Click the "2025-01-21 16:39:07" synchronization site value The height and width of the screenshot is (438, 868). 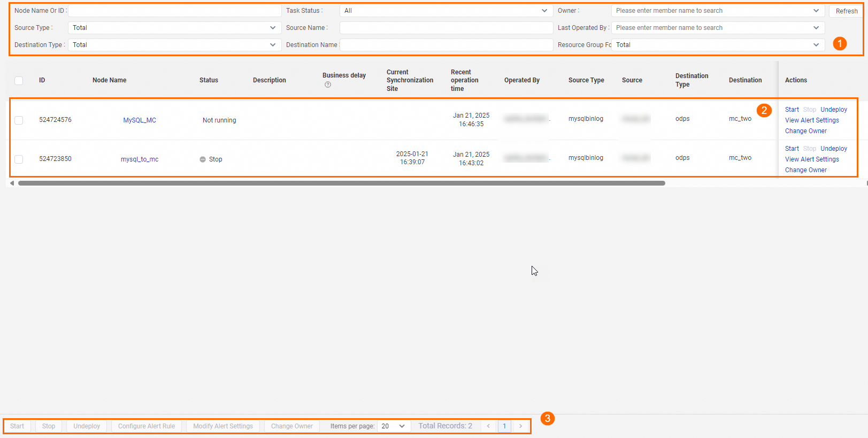412,158
